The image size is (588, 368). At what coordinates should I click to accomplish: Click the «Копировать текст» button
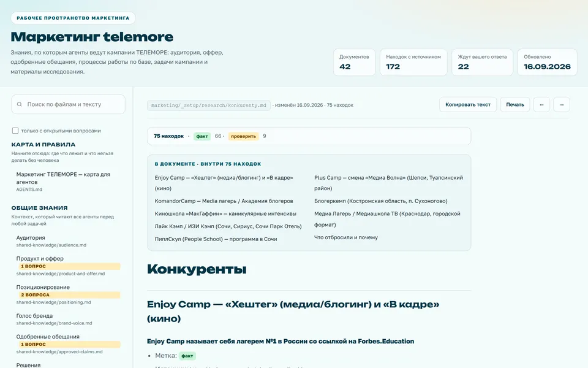tap(467, 105)
